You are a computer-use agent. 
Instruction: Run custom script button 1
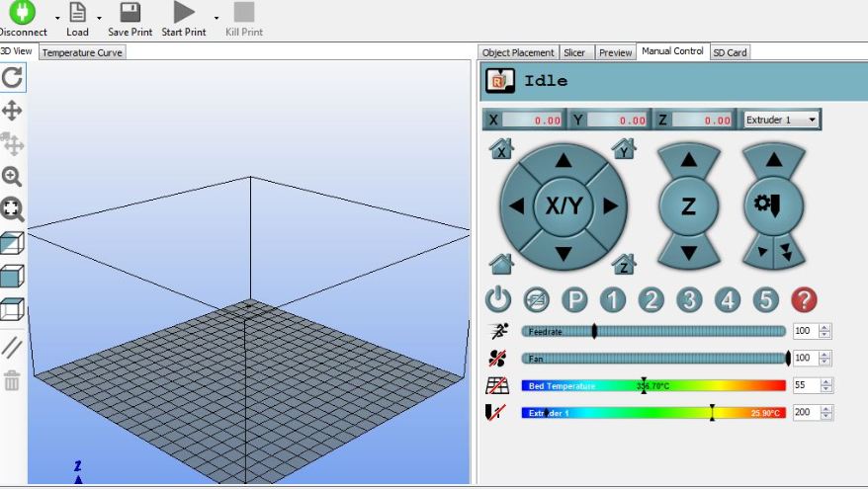pyautogui.click(x=613, y=300)
